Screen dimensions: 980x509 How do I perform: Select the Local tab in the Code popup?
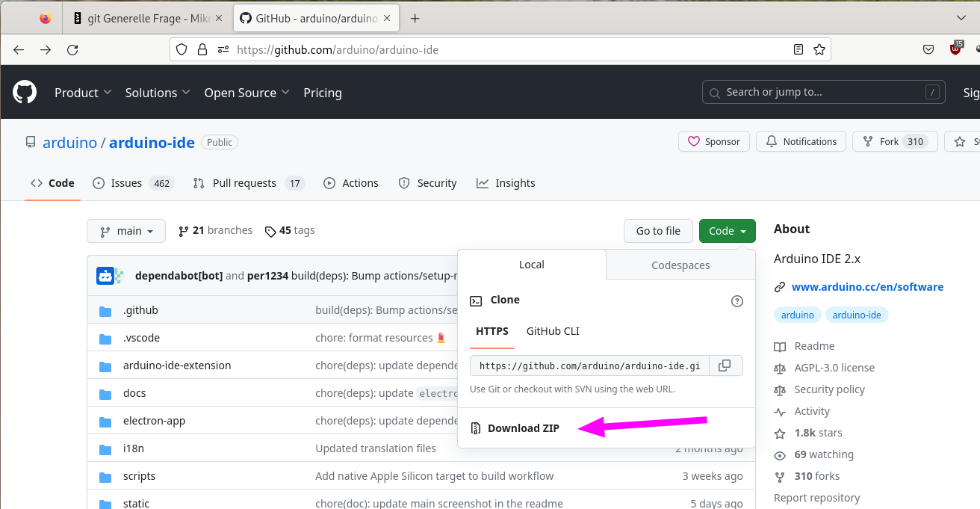click(x=532, y=265)
